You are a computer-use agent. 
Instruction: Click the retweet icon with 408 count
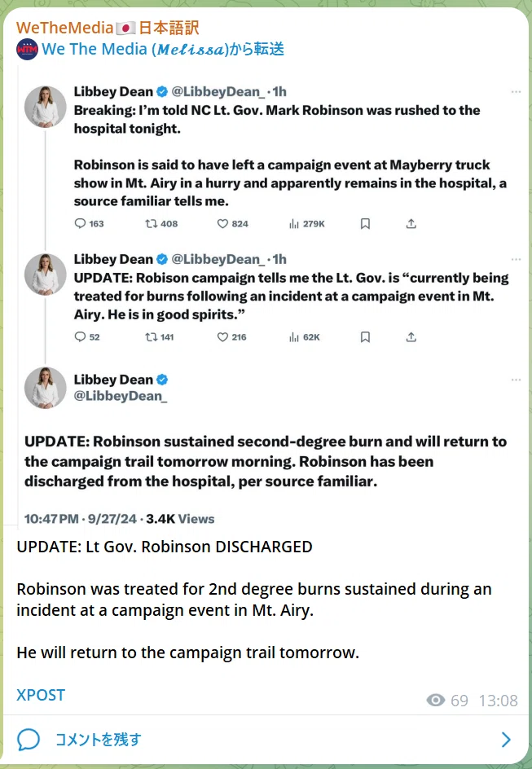click(x=151, y=224)
